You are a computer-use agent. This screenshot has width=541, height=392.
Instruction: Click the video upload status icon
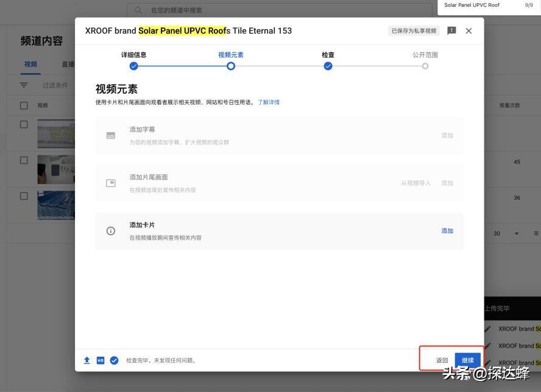[x=86, y=360]
